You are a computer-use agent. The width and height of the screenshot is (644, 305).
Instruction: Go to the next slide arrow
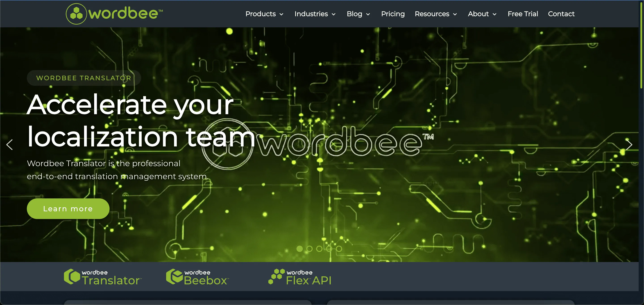629,145
